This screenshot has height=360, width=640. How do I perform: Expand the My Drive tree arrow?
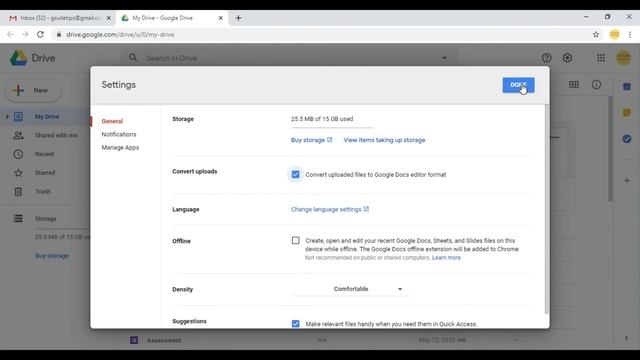tap(7, 117)
